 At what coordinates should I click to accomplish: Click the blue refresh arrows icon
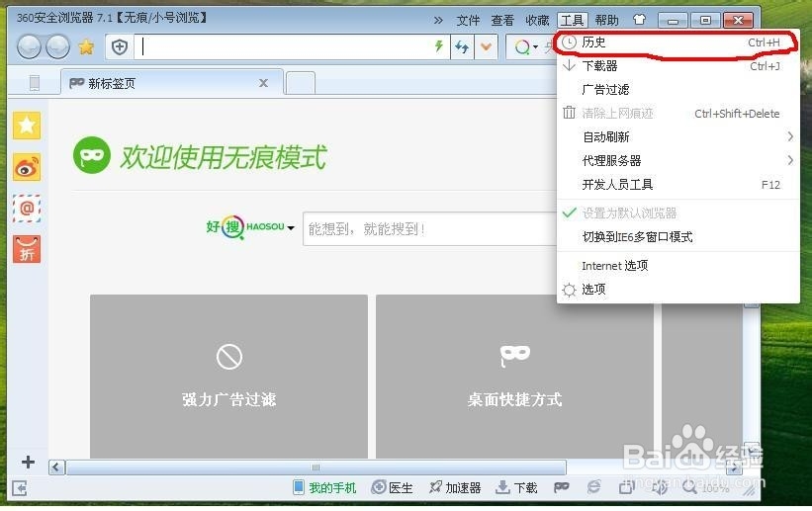(x=462, y=47)
